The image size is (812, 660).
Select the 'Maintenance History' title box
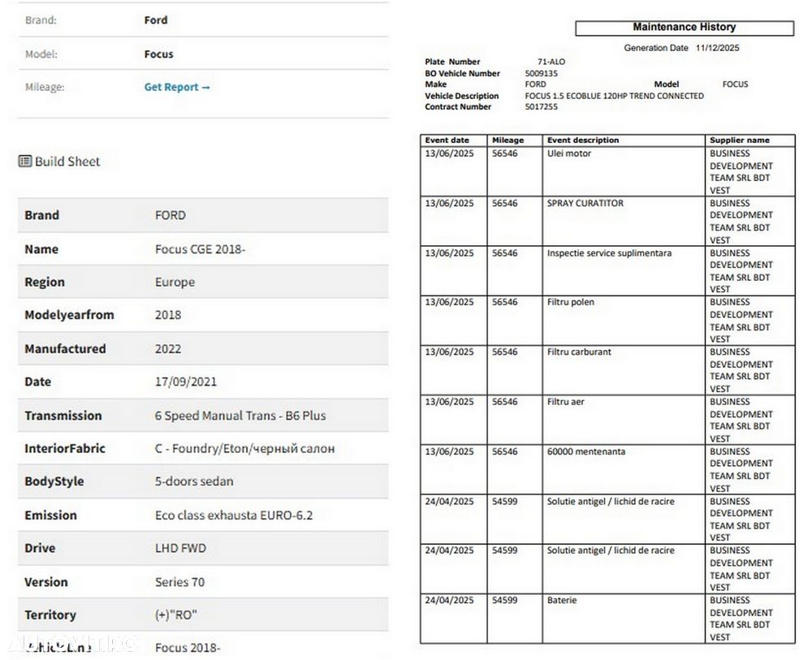[x=684, y=28]
